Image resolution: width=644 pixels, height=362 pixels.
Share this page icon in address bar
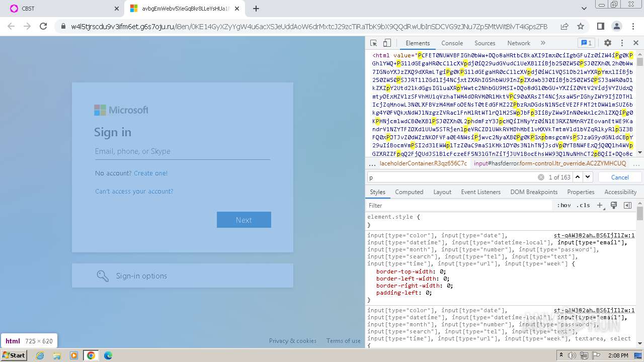(565, 26)
